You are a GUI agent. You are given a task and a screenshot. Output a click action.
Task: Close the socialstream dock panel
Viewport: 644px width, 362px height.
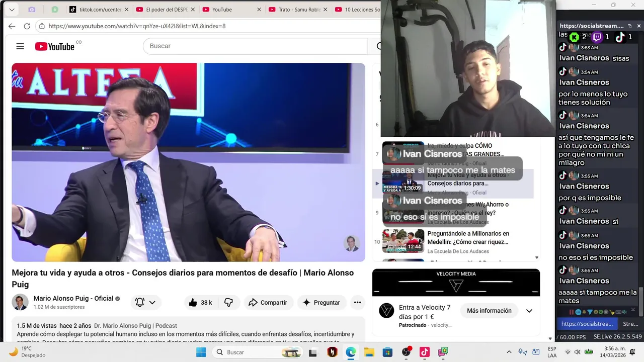point(639,26)
